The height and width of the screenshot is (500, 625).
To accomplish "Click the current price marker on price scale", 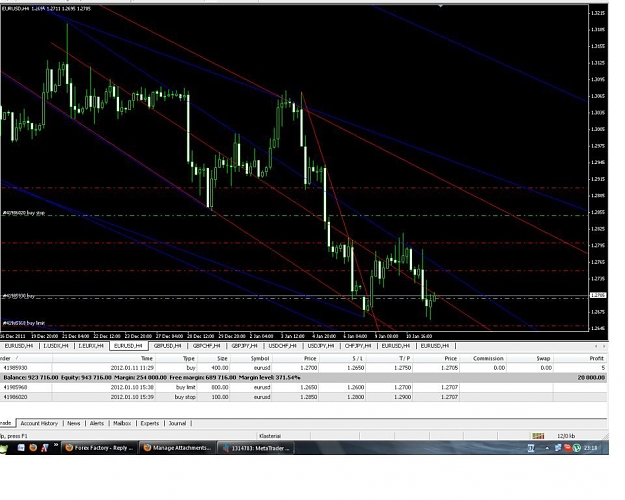I will [597, 295].
